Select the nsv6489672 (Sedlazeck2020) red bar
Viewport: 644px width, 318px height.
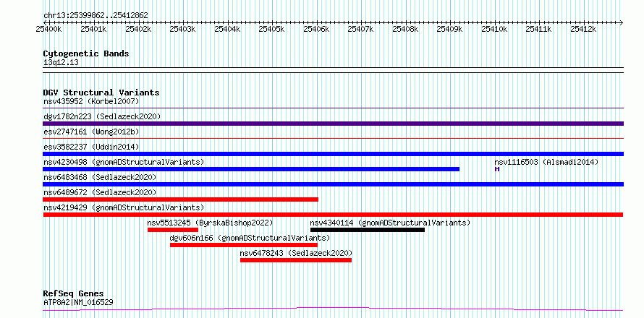(x=180, y=199)
